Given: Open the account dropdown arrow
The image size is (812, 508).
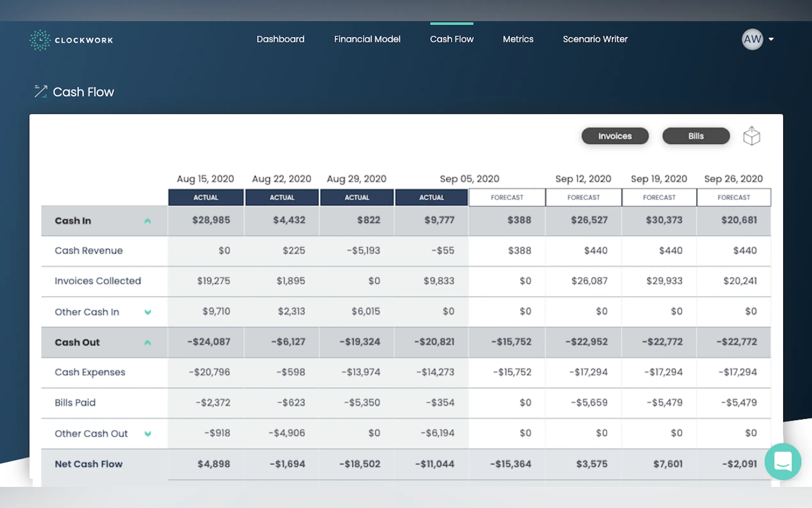Looking at the screenshot, I should pyautogui.click(x=771, y=39).
